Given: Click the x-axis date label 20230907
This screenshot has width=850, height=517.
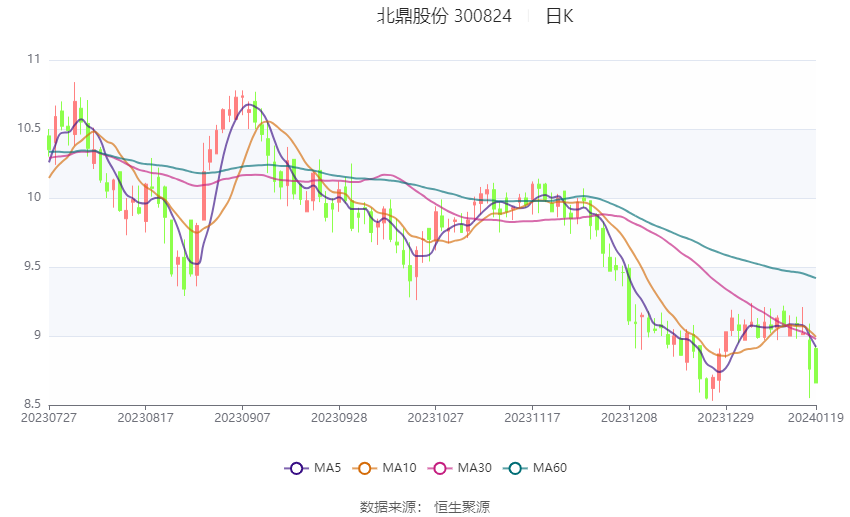Looking at the screenshot, I should coord(242,418).
